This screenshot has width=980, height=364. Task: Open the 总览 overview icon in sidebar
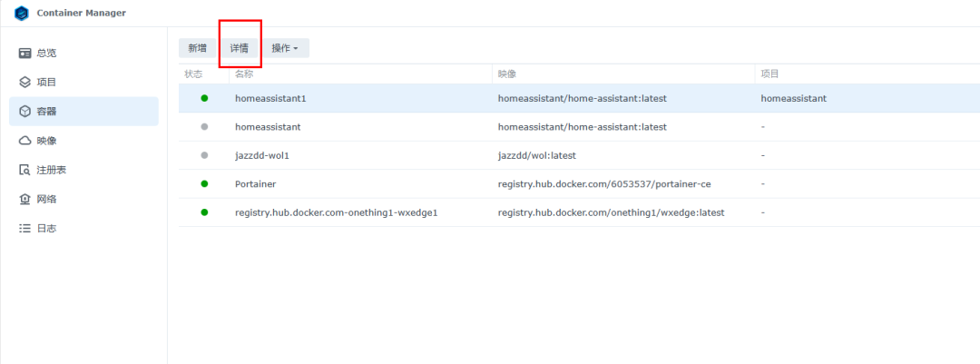tap(24, 54)
